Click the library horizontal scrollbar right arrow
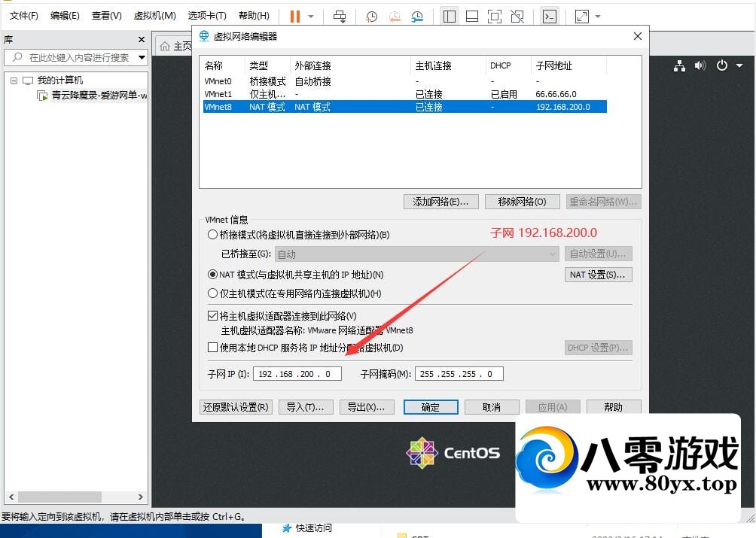This screenshot has width=756, height=538. pyautogui.click(x=141, y=497)
